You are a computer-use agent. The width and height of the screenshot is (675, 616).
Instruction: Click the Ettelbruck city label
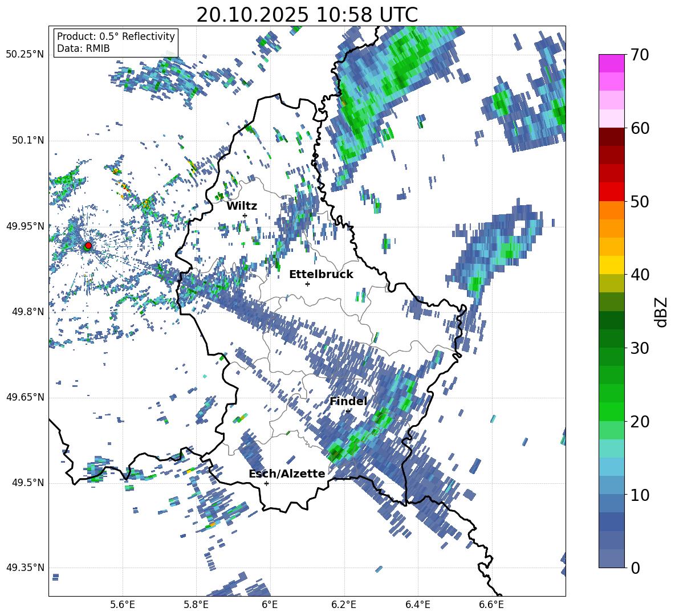[x=321, y=275]
